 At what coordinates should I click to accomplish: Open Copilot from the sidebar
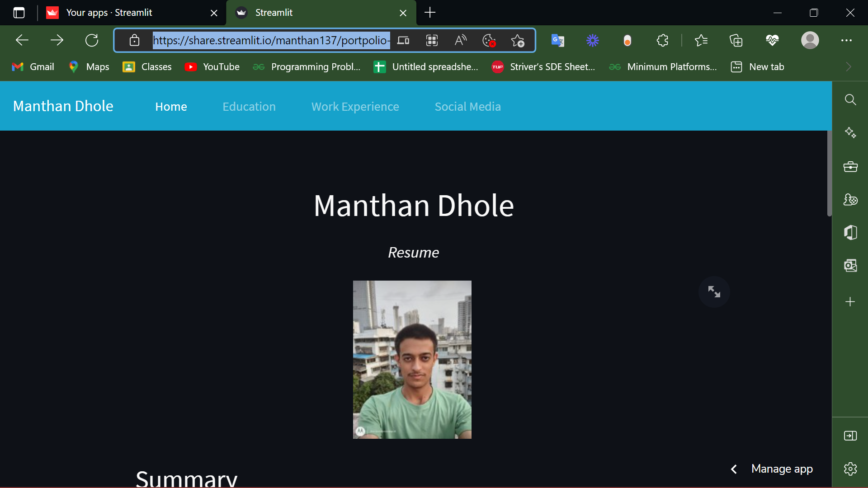click(x=851, y=132)
